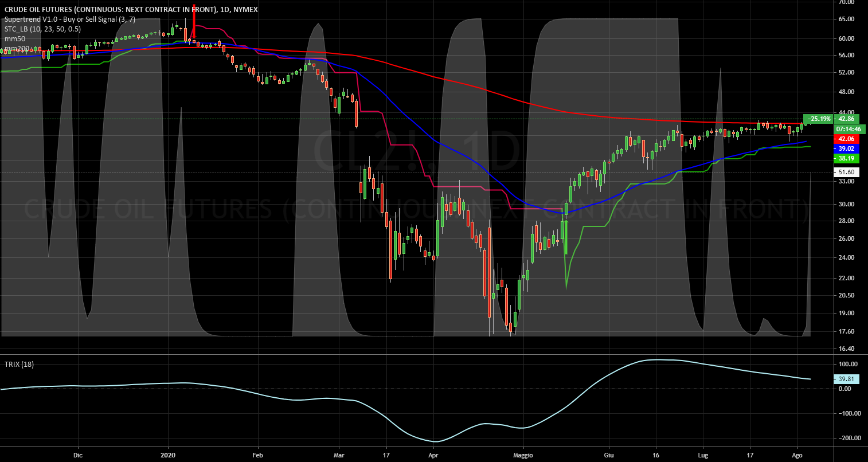The height and width of the screenshot is (462, 868).
Task: Click 30.00 on the price axis
Action: 847,204
